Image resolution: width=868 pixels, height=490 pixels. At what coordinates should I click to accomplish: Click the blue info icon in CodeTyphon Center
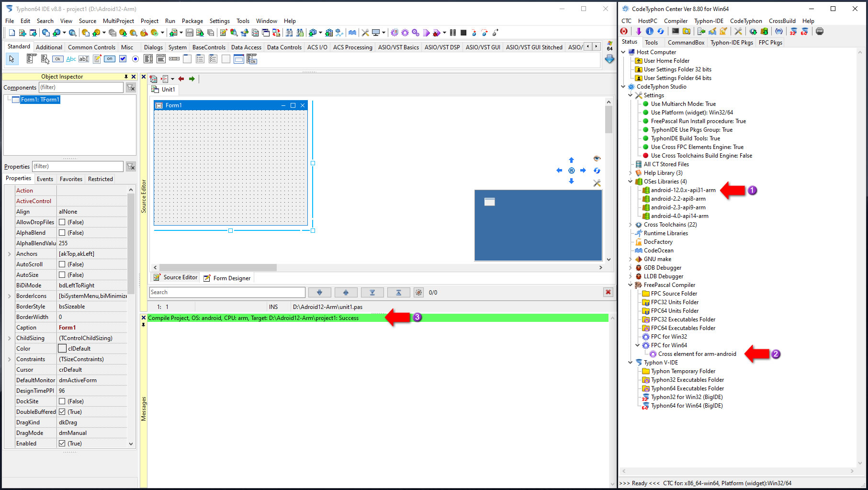[x=650, y=31]
